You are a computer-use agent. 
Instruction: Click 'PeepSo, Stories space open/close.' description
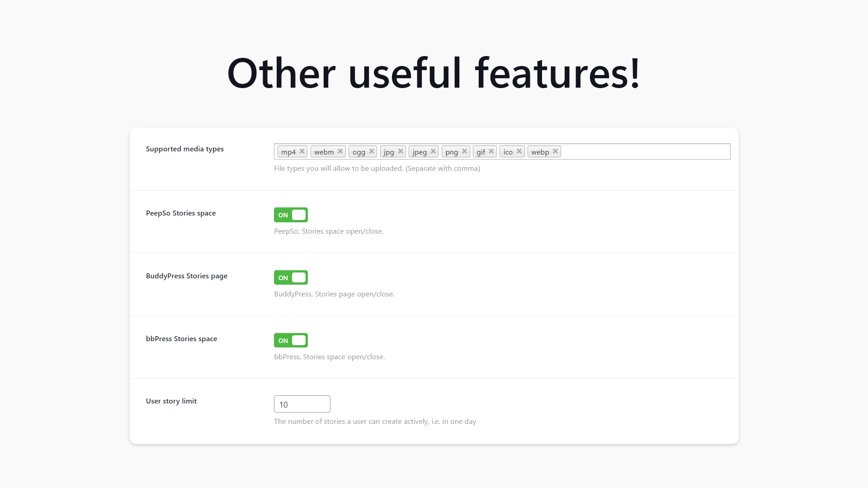[x=329, y=231]
